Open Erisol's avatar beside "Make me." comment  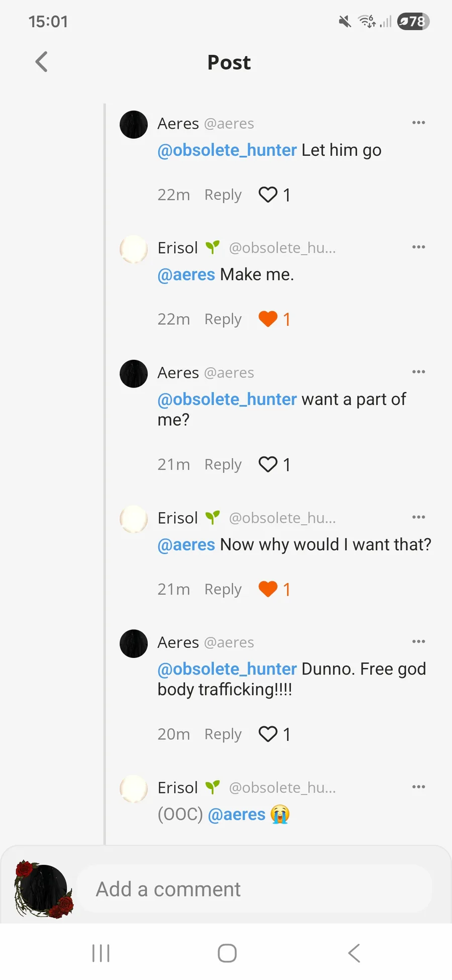(x=134, y=249)
